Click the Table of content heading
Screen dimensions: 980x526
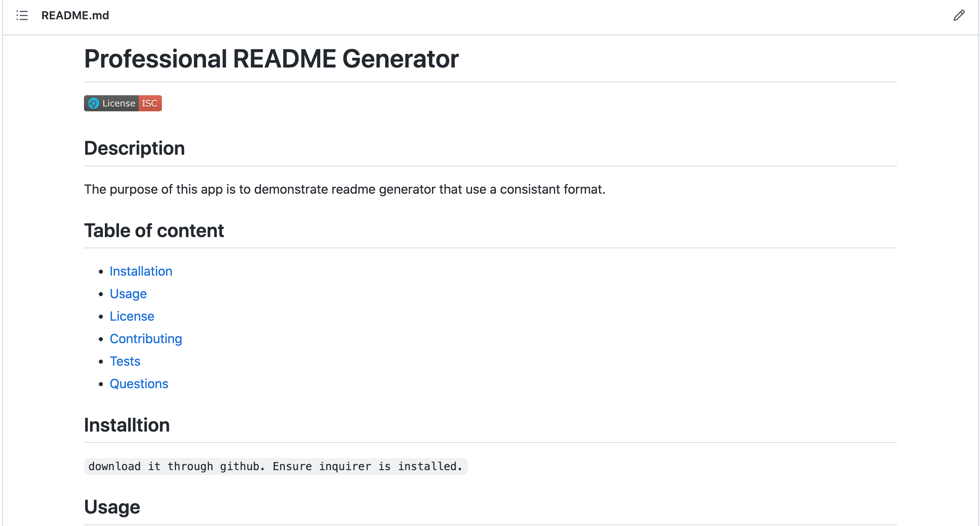154,230
